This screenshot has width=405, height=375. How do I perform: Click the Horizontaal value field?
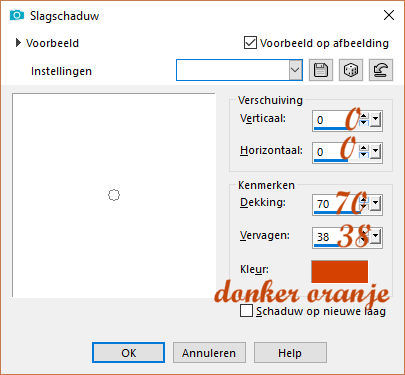click(336, 152)
